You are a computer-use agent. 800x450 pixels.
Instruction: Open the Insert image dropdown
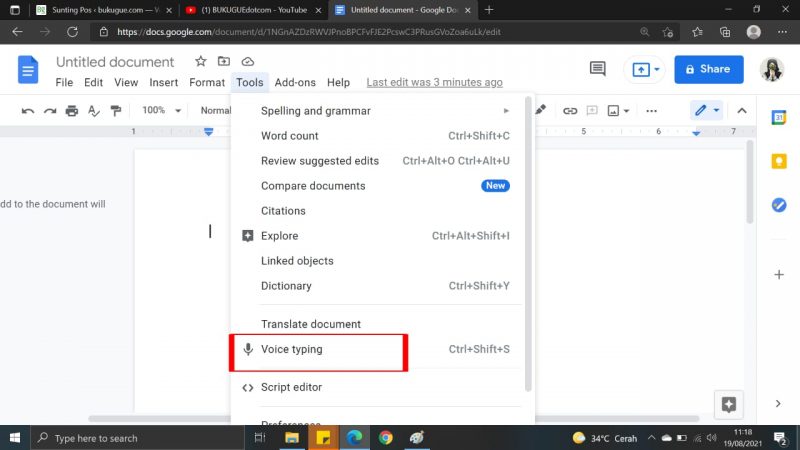[618, 111]
